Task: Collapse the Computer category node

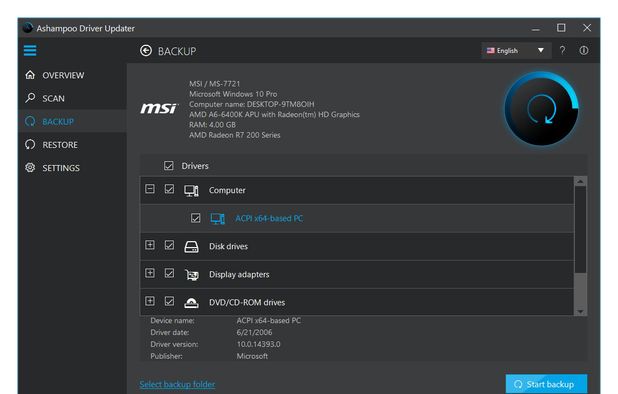Action: 150,189
